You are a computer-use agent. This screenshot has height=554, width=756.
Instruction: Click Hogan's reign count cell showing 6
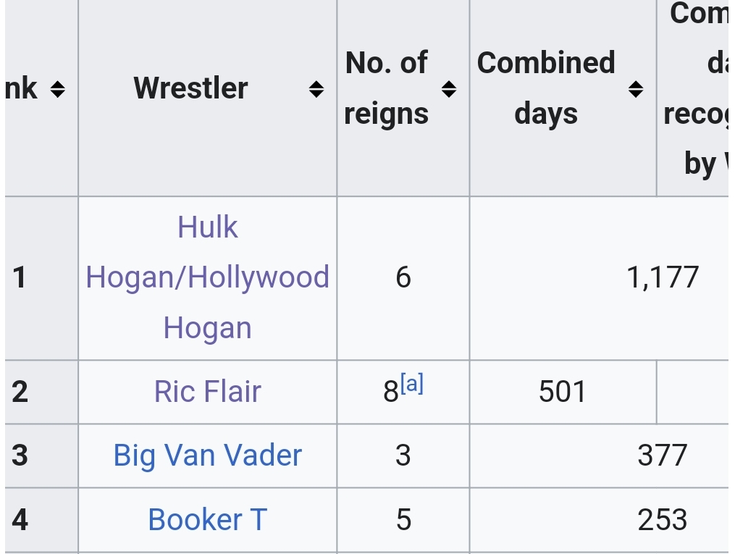pos(403,277)
